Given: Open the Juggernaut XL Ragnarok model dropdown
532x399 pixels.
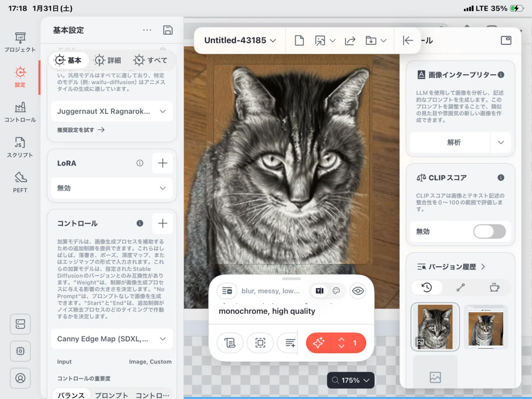Looking at the screenshot, I should click(112, 111).
